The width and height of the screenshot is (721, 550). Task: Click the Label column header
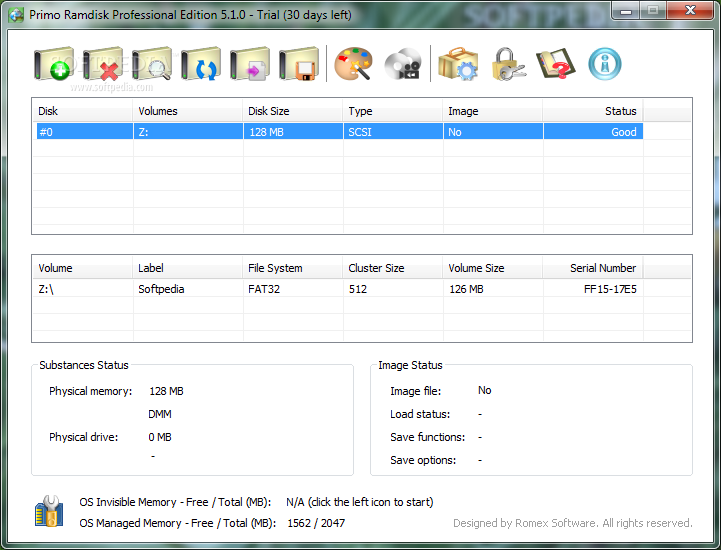[x=188, y=268]
